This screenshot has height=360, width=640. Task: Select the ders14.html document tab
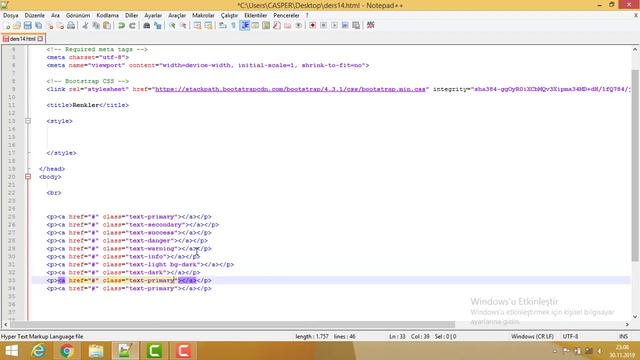click(x=22, y=39)
